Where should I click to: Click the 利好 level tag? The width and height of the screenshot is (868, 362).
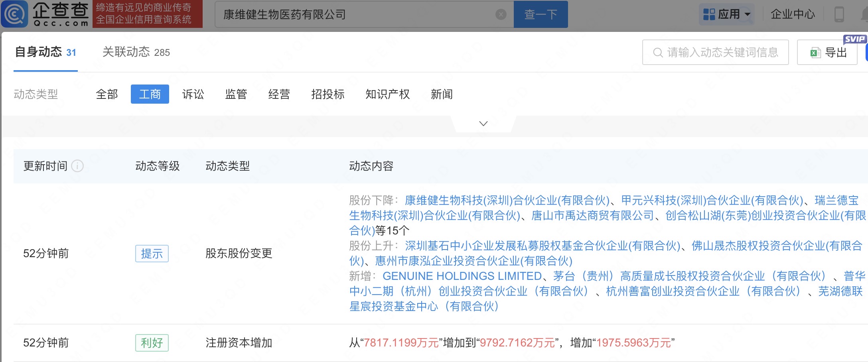click(152, 343)
